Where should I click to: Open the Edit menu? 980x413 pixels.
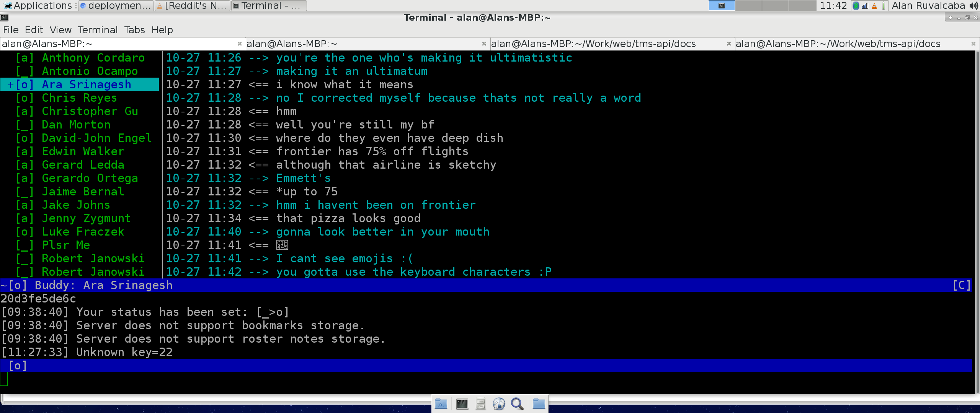34,30
